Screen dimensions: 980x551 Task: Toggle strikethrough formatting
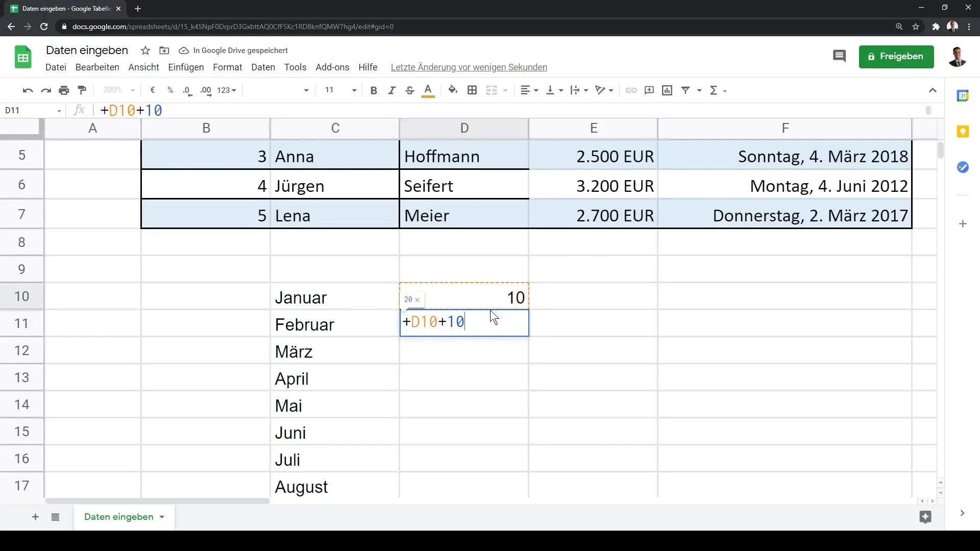[x=409, y=90]
